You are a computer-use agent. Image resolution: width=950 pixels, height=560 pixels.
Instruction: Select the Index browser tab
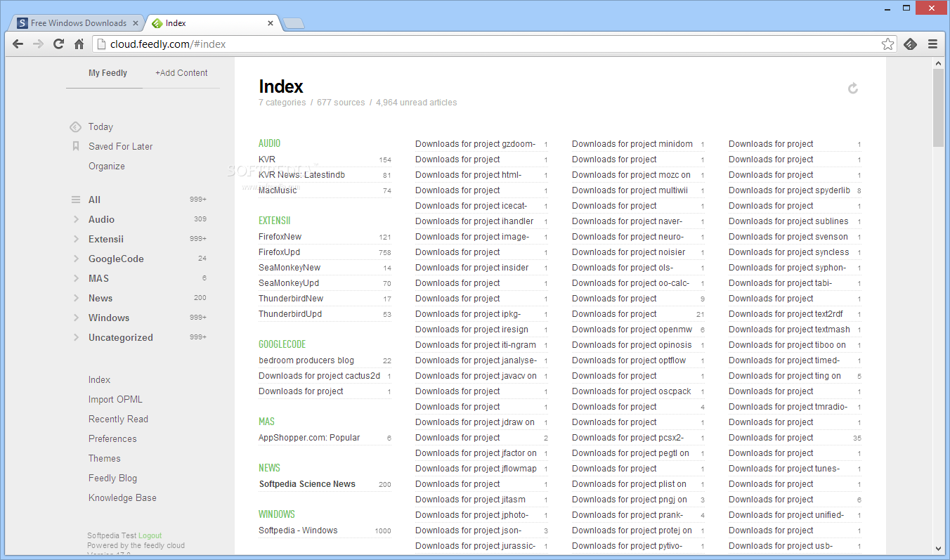[x=211, y=23]
